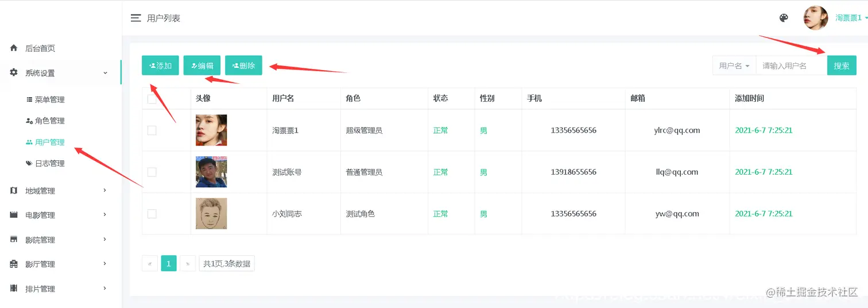
Task: Open 菜单管理 submenu item
Action: pyautogui.click(x=50, y=99)
